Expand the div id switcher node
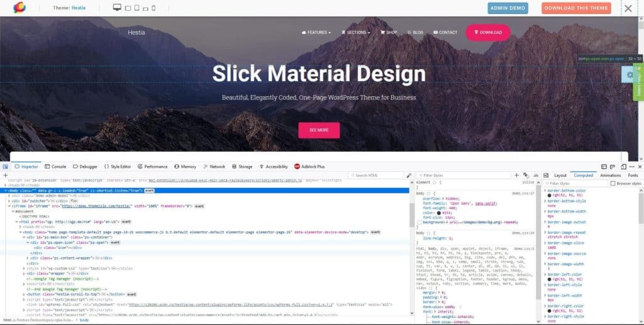Screen dimensions: 644x325 tap(9, 201)
